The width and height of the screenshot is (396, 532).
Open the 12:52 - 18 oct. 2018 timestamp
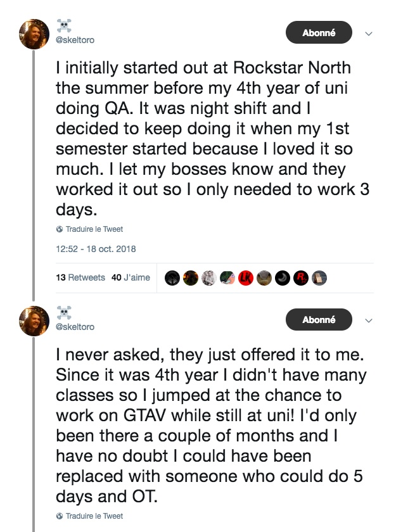point(96,248)
